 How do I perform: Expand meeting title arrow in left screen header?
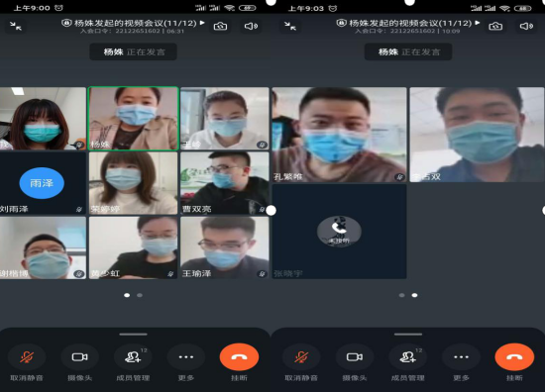[x=202, y=23]
